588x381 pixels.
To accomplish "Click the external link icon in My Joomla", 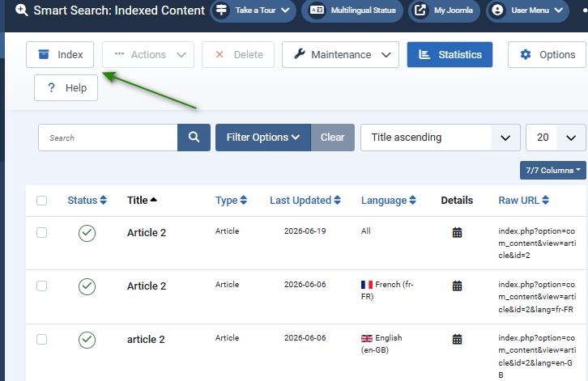I will (x=420, y=11).
